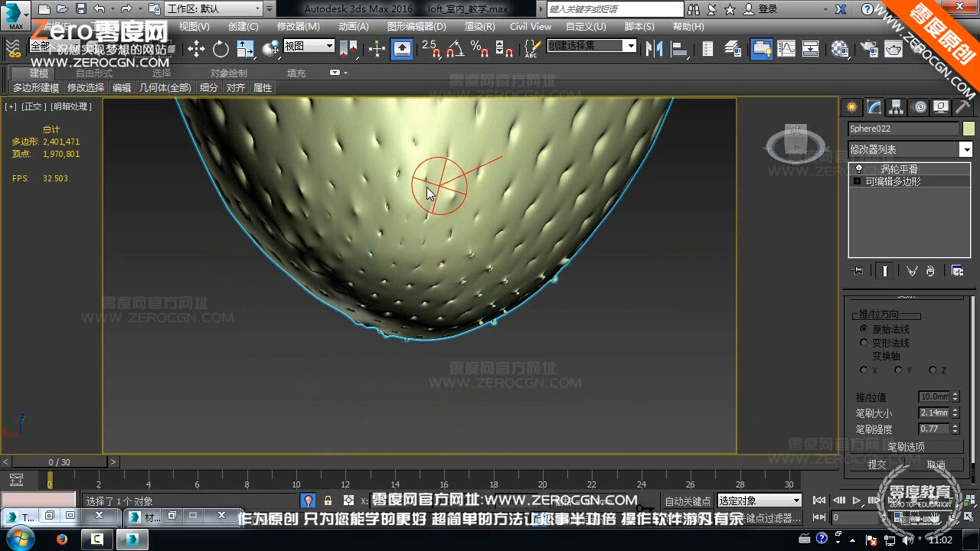Open the Modifier List dropdown
The height and width of the screenshot is (551, 980).
click(x=910, y=149)
